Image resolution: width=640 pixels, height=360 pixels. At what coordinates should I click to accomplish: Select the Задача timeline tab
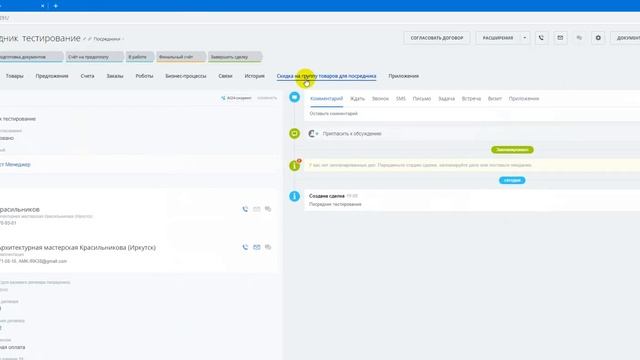(x=446, y=98)
